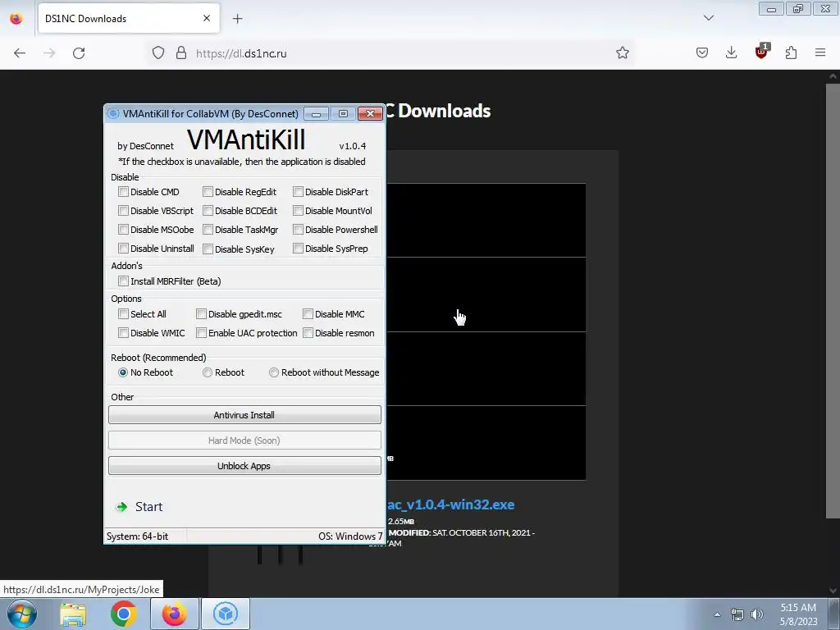Open a new tab with the plus button

[237, 19]
